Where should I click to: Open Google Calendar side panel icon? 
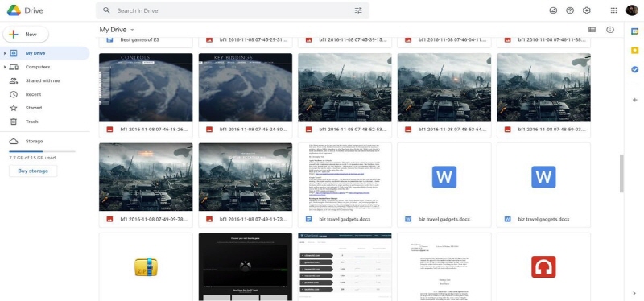(634, 31)
